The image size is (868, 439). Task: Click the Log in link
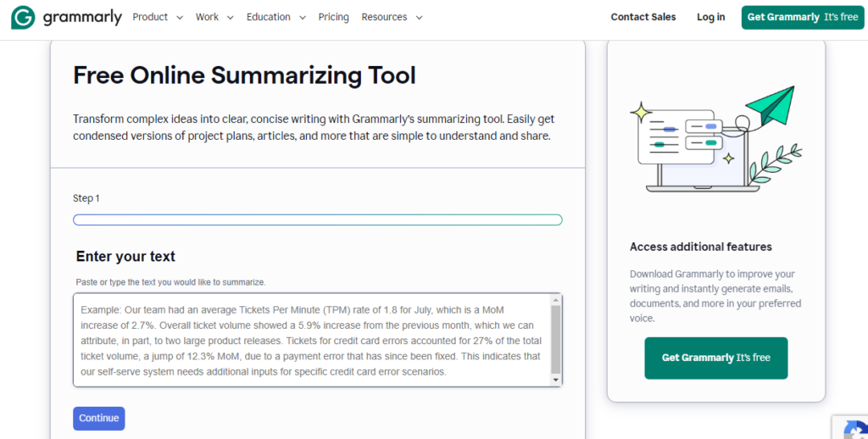click(x=711, y=17)
